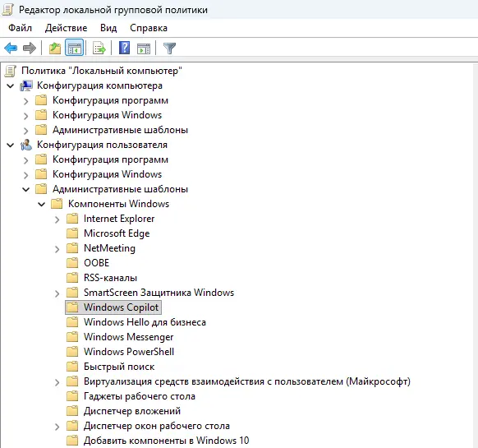Click the Windows PowerShell folder icon
This screenshot has width=478, height=448.
pos(72,352)
